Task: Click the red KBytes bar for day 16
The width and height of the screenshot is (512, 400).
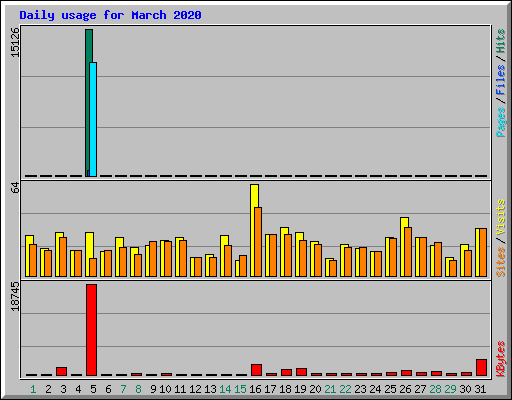Action: pyautogui.click(x=256, y=370)
